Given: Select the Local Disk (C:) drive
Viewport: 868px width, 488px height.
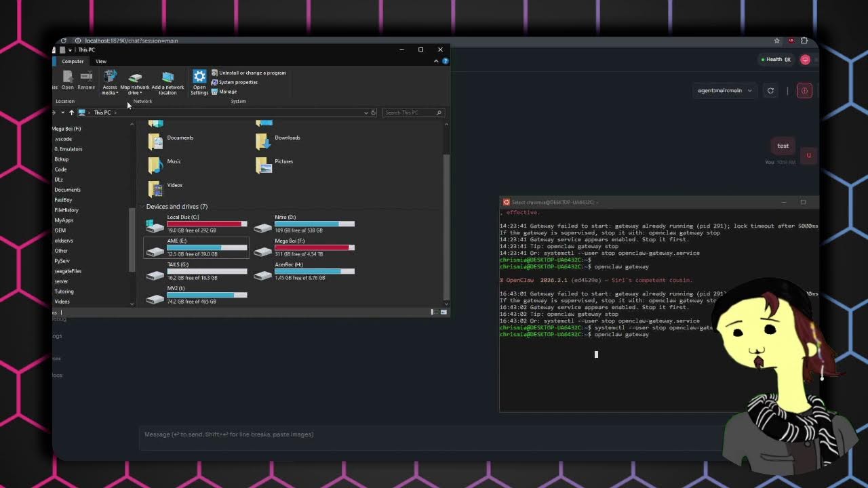Looking at the screenshot, I should click(x=197, y=224).
